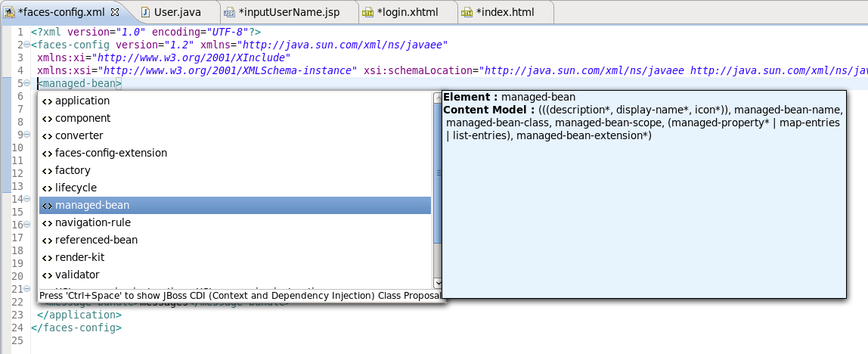
Task: Click the element icon next to faces-config-extension
Action: point(48,153)
